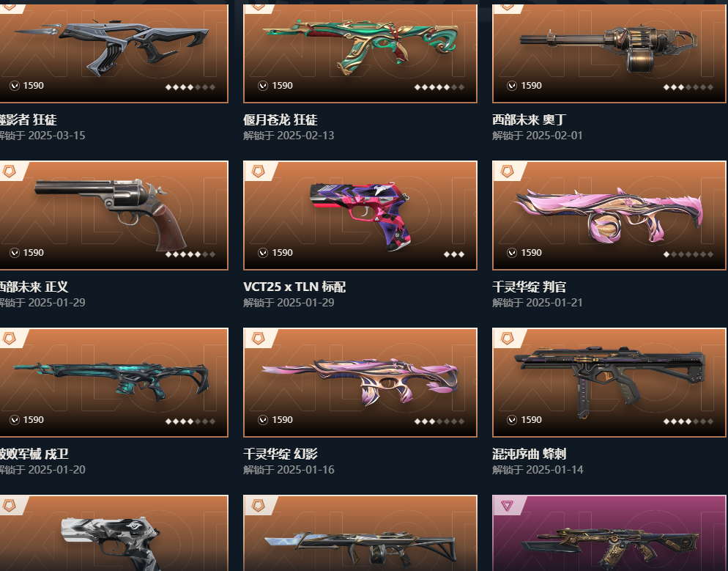Open the 混沌序曲 蜂刺 skin thumbnail
The width and height of the screenshot is (728, 571).
(609, 381)
